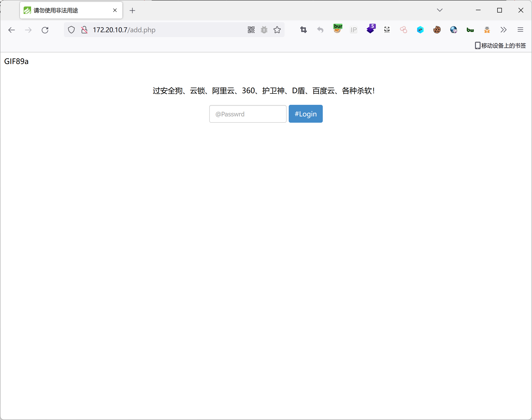Click the green 'bw' extension icon
Image resolution: width=532 pixels, height=420 pixels.
tap(470, 30)
